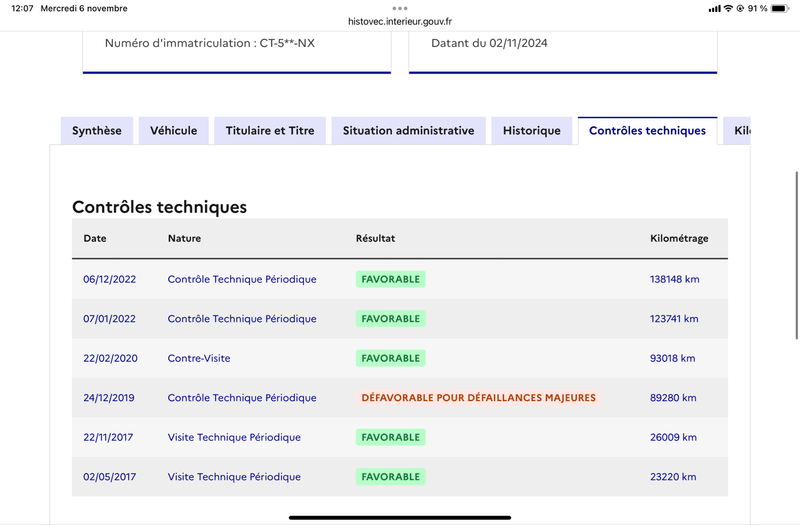800x525 pixels.
Task: Click the vertical scrollbar on right edge
Action: (x=797, y=255)
